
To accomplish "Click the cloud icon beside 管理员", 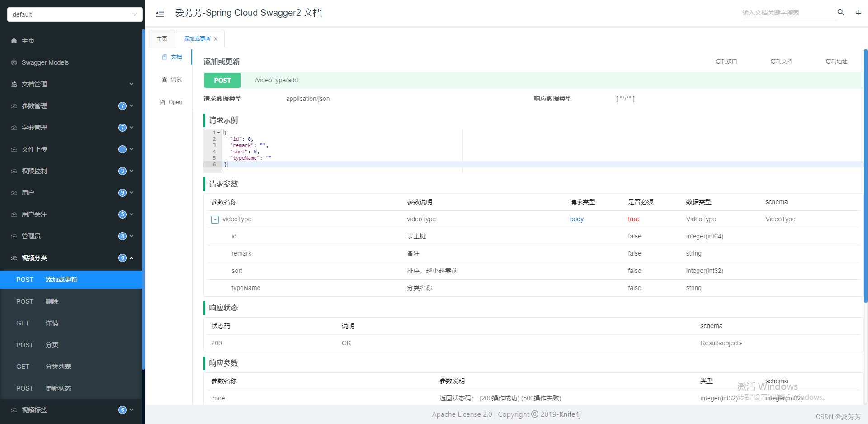I will click(14, 236).
